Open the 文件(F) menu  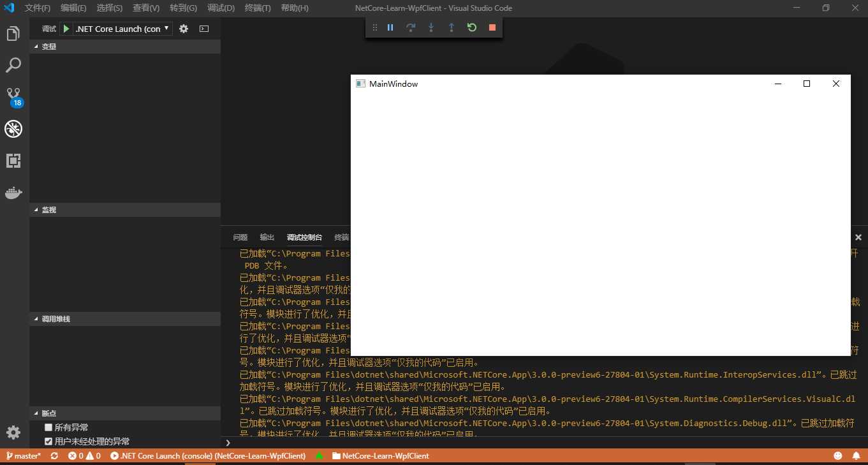(38, 8)
